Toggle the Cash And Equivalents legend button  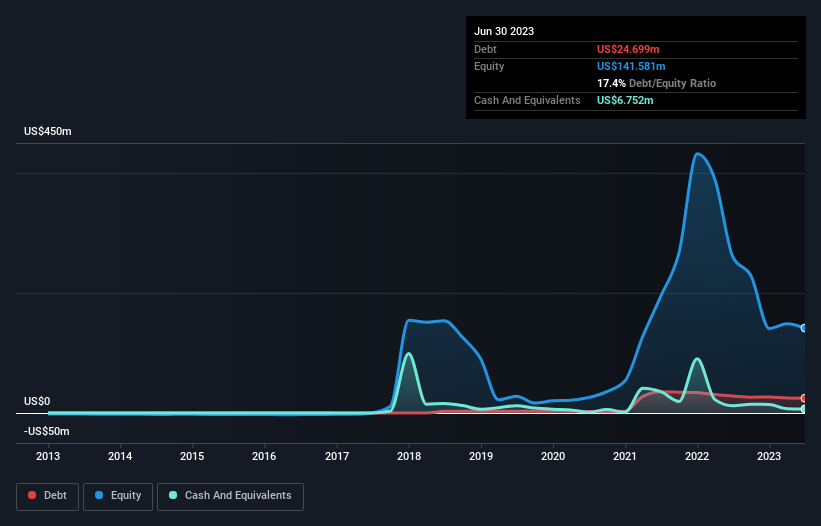[x=230, y=496]
